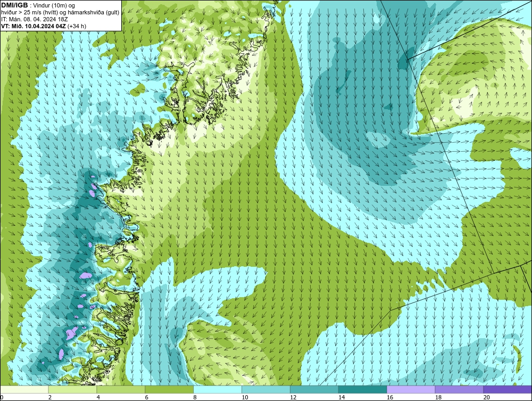Screen dimensions: 532x401
Task: Click the legend value label '12'
Action: pos(293,397)
